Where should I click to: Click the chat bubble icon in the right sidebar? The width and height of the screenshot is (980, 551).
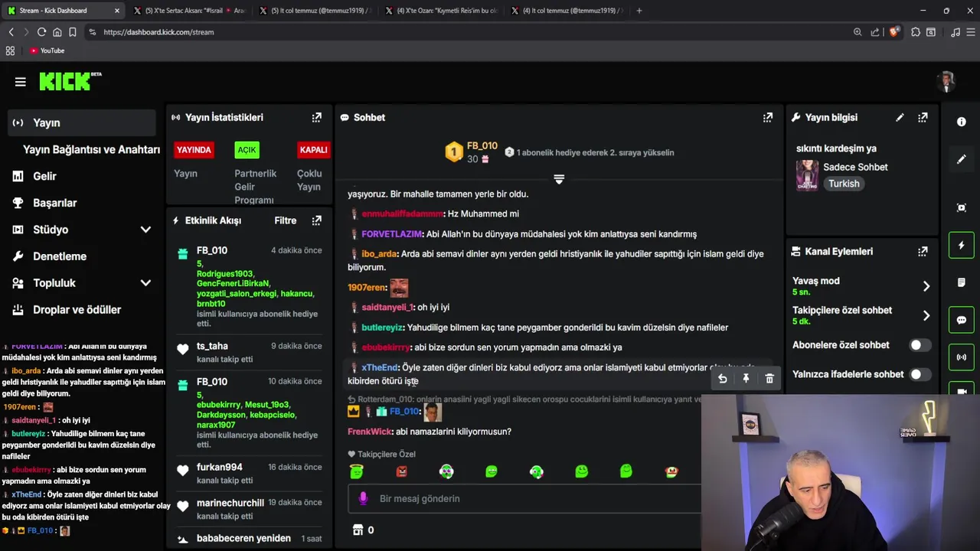click(x=962, y=320)
